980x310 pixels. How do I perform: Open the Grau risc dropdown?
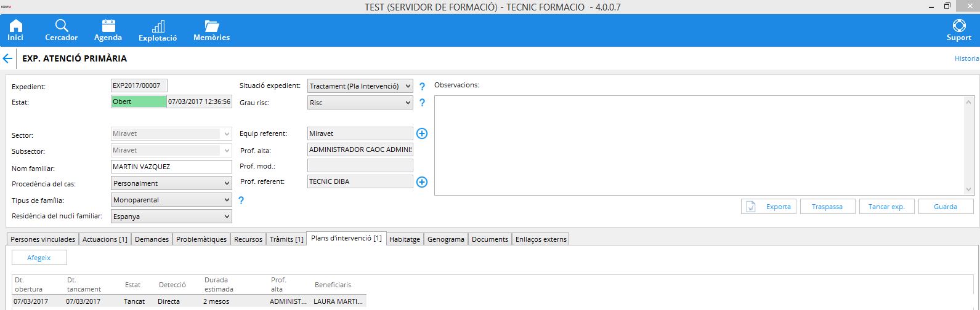coord(407,103)
